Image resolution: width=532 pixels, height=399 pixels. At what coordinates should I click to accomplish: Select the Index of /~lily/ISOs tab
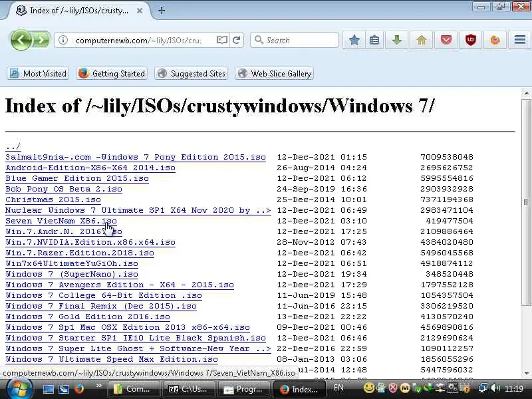[x=78, y=11]
